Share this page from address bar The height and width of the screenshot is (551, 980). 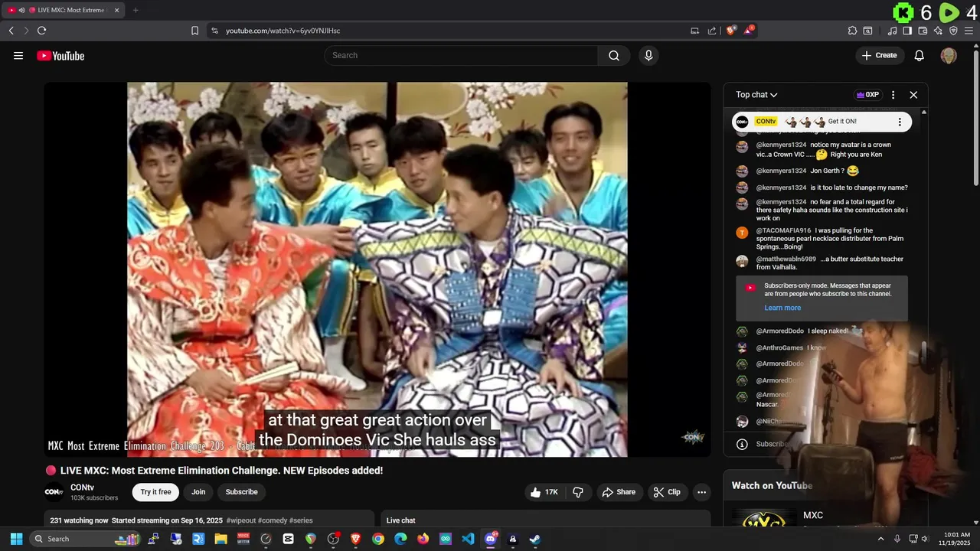click(x=712, y=31)
